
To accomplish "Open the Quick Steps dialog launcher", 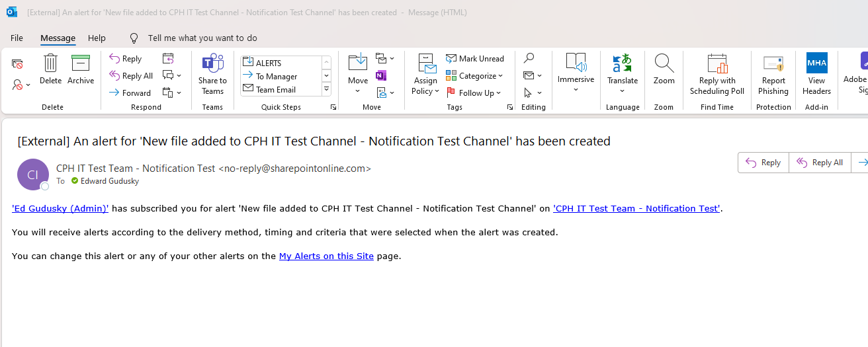I will pyautogui.click(x=333, y=107).
